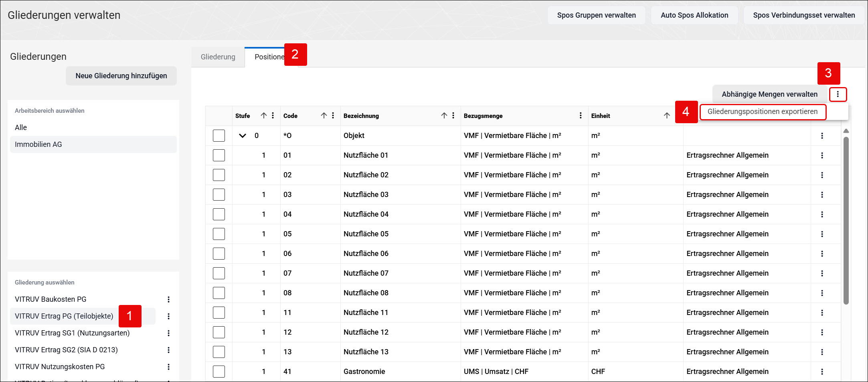
Task: Tick checkbox for Nutzfläche 06
Action: [x=219, y=254]
